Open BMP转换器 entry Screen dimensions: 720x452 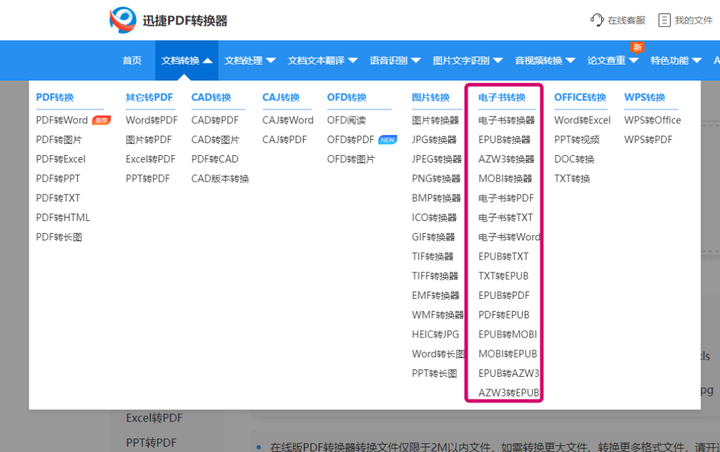point(436,198)
